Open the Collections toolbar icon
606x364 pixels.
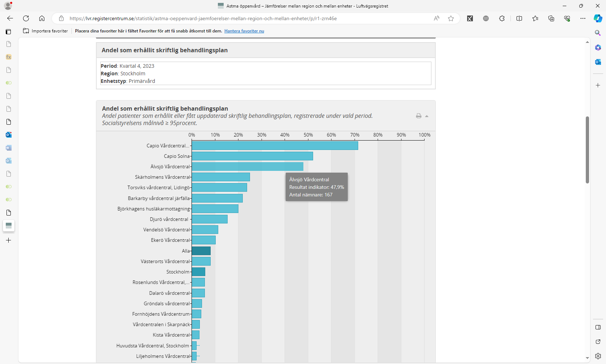pyautogui.click(x=551, y=18)
